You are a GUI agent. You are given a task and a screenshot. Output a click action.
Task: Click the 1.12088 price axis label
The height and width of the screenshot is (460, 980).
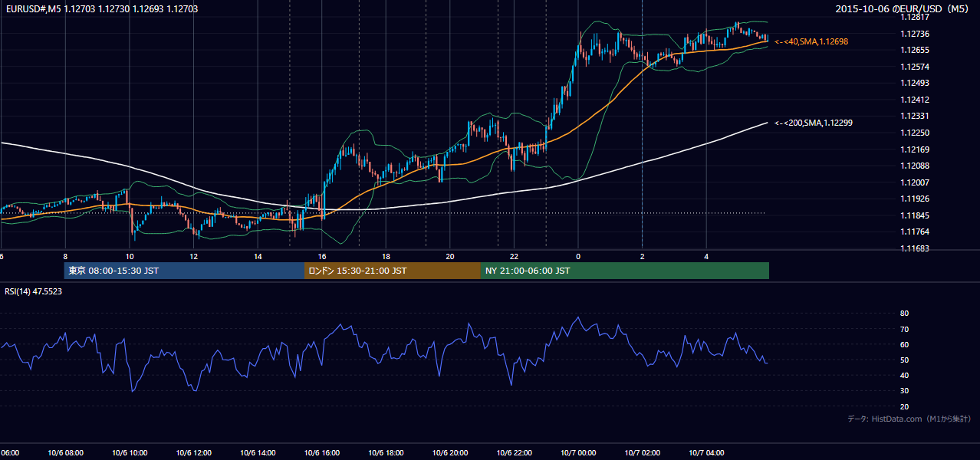coord(916,166)
